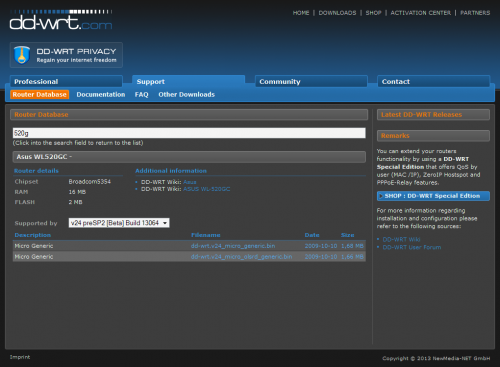Viewport: 500px width, 367px height.
Task: Click the Broadcom5354 chipset value
Action: pos(89,181)
